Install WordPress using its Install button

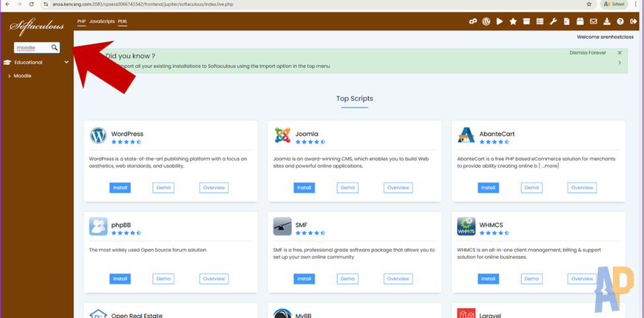pyautogui.click(x=120, y=187)
